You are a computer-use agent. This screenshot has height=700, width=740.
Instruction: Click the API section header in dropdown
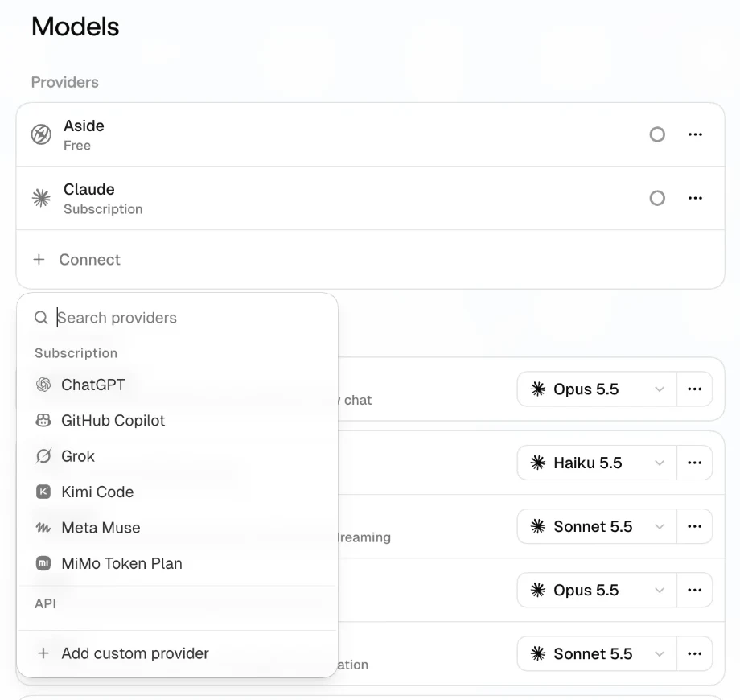(45, 603)
